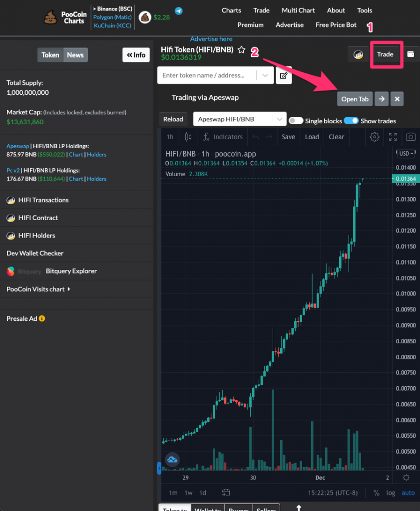This screenshot has width=420, height=511.
Task: Open the wallet icon at top right
Action: pos(411,54)
